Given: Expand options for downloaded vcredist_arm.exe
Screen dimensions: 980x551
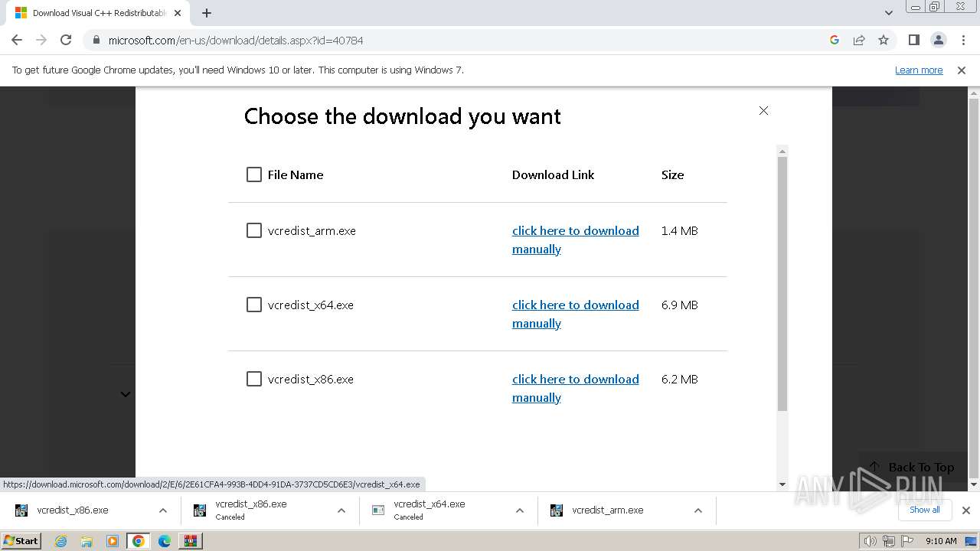Looking at the screenshot, I should [x=697, y=510].
